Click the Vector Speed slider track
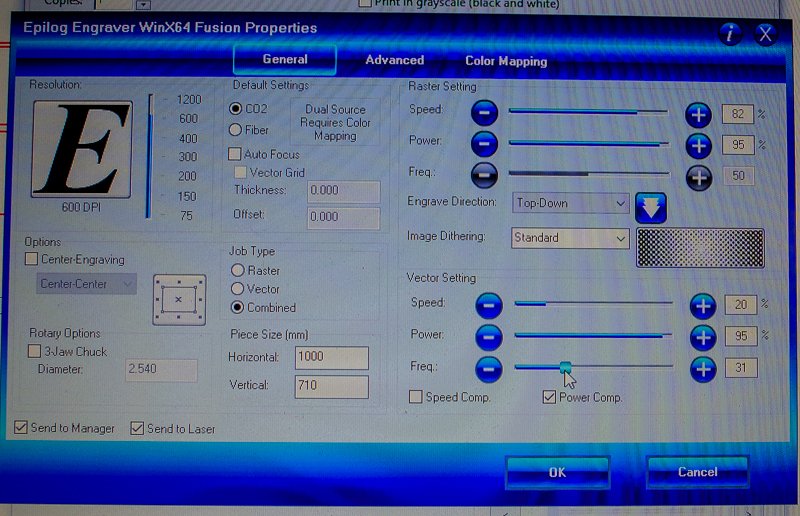The width and height of the screenshot is (800, 516). 593,304
